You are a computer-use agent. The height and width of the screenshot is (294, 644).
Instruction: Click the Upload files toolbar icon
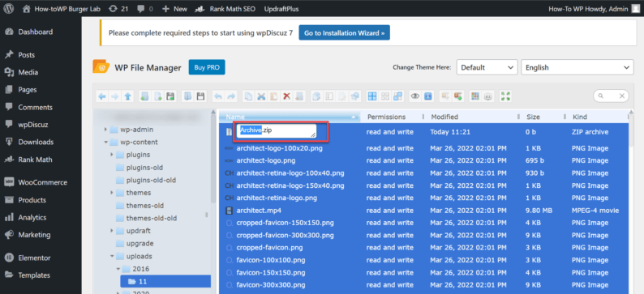(x=171, y=96)
